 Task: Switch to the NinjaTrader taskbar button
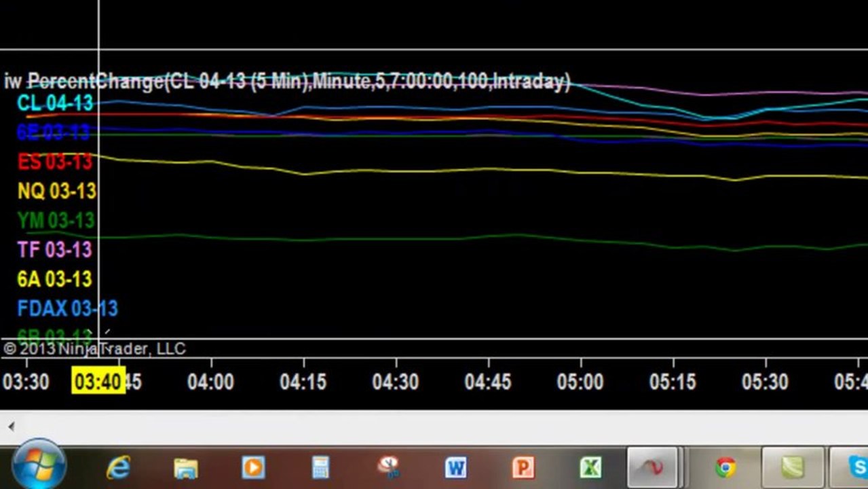652,467
